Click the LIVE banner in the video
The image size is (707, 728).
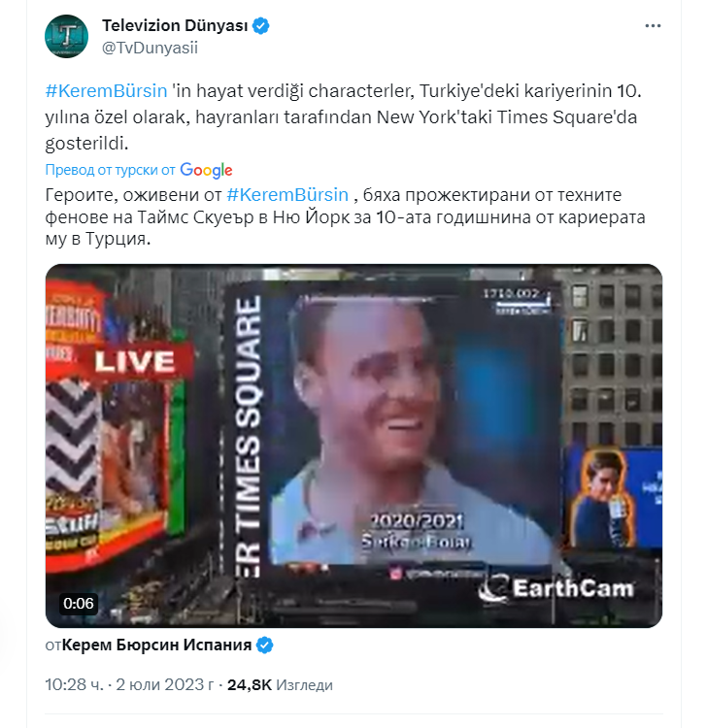pos(135,362)
